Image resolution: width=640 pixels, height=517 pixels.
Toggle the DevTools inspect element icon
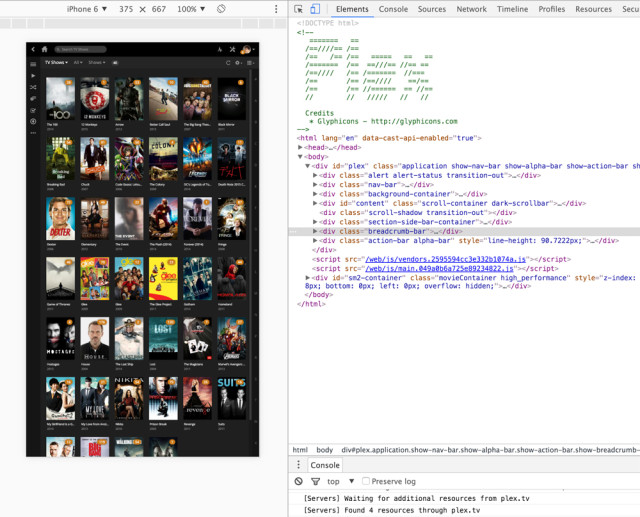coord(298,9)
